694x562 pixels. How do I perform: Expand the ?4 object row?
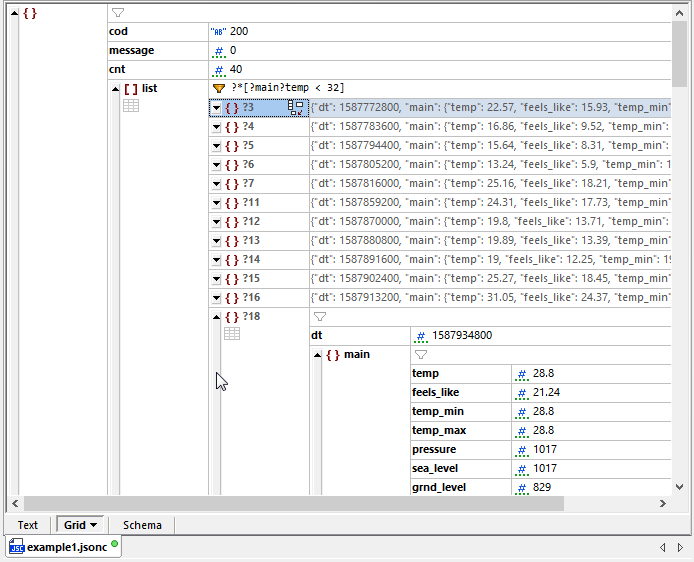216,127
